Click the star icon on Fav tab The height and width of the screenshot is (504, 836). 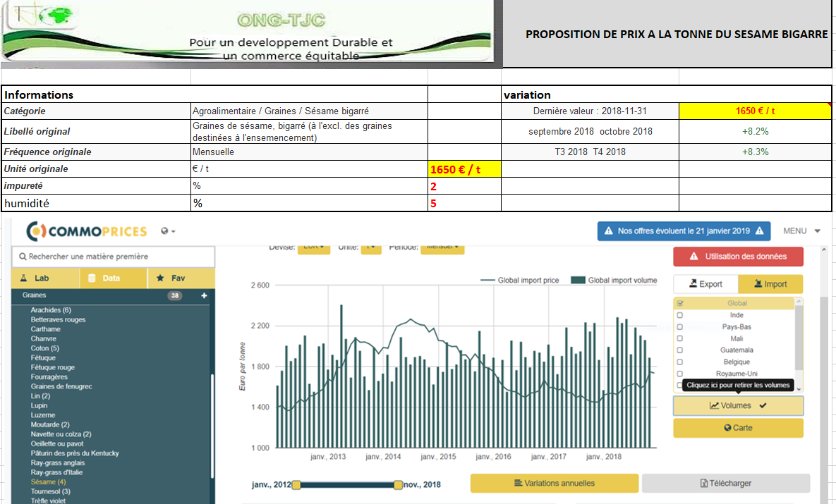(x=160, y=278)
